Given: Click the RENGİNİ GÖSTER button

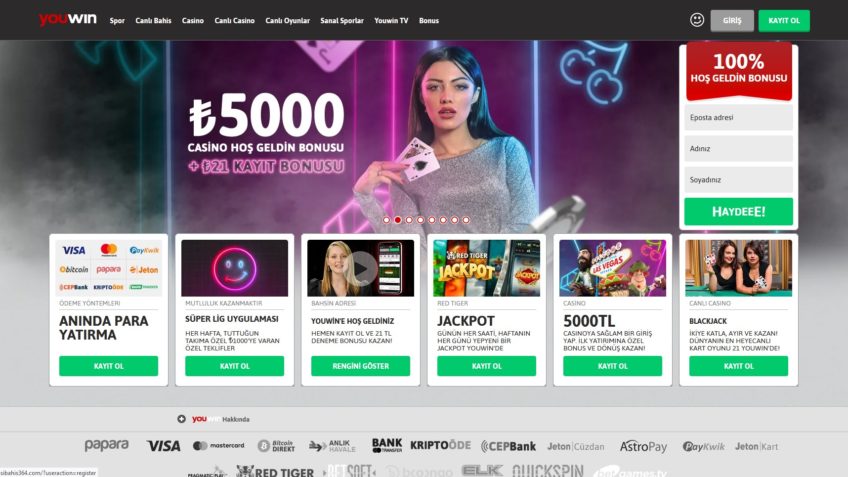Looking at the screenshot, I should click(x=360, y=366).
